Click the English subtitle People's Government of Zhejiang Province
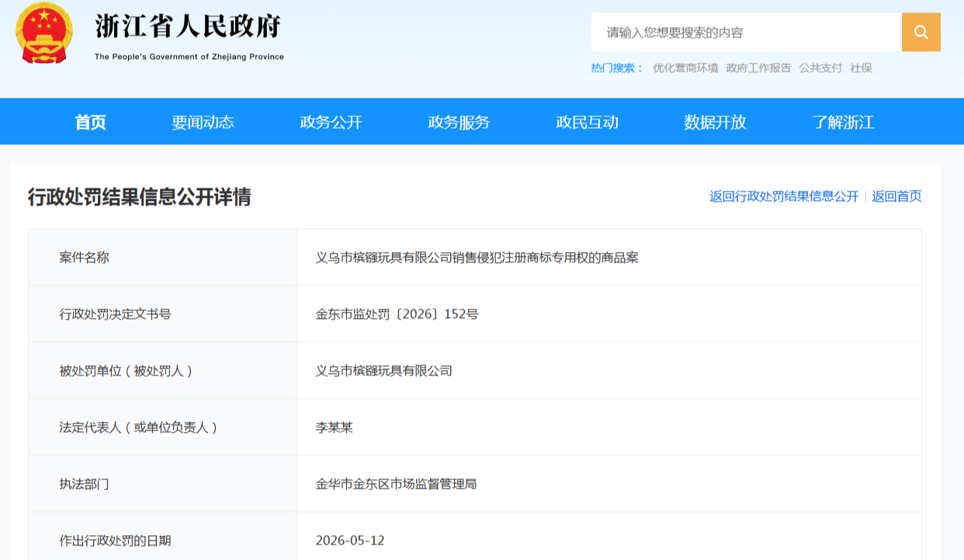Viewport: 964px width, 560px height. [189, 57]
